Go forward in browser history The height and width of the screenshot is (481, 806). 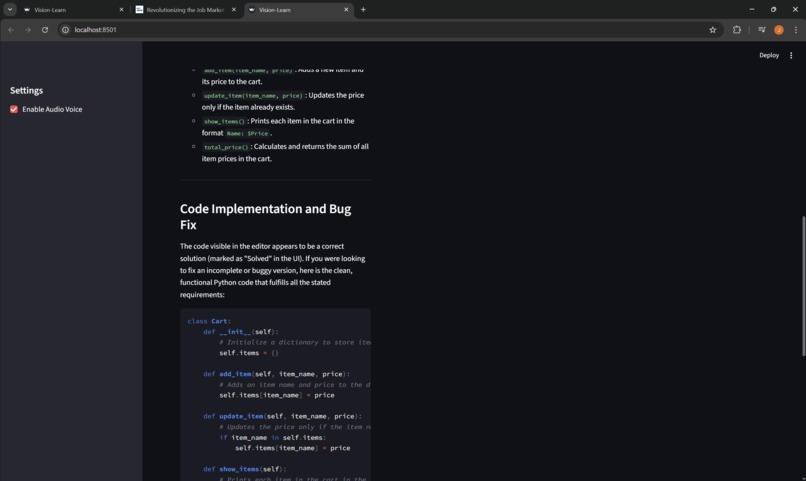[28, 30]
